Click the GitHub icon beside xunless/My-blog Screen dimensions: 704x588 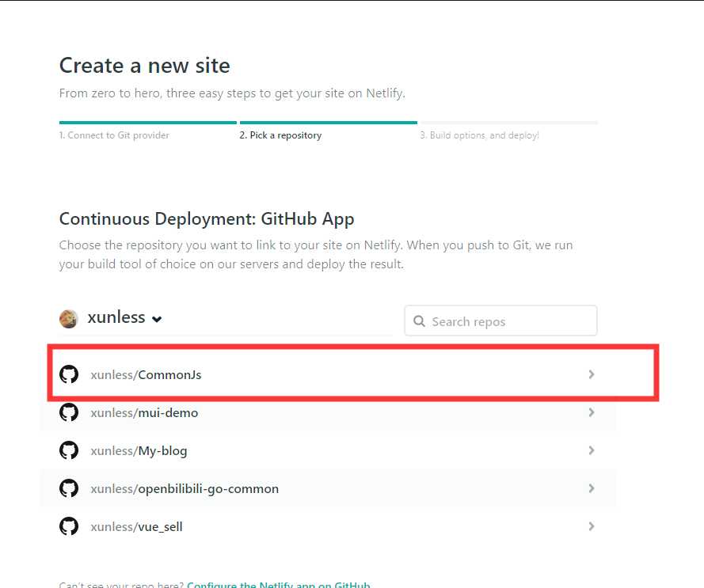[x=69, y=450]
